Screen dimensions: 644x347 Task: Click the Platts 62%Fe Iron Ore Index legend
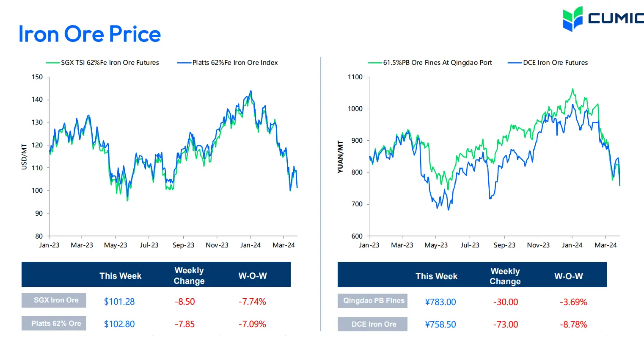[228, 63]
